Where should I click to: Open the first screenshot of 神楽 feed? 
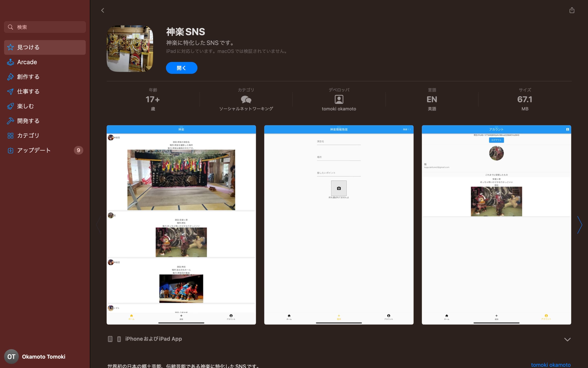pyautogui.click(x=181, y=225)
